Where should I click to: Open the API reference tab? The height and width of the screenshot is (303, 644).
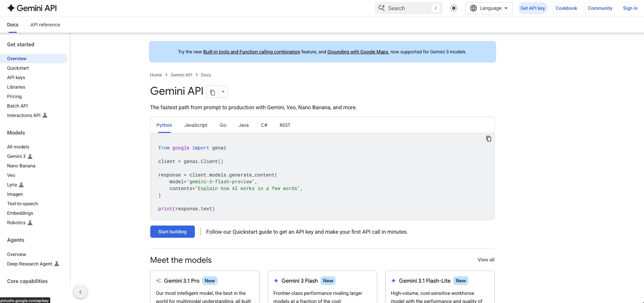[x=45, y=25]
